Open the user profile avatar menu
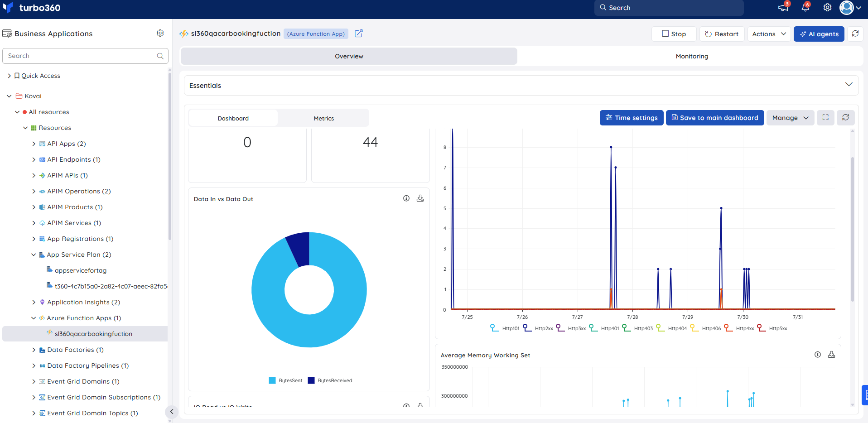The width and height of the screenshot is (868, 423). point(850,8)
